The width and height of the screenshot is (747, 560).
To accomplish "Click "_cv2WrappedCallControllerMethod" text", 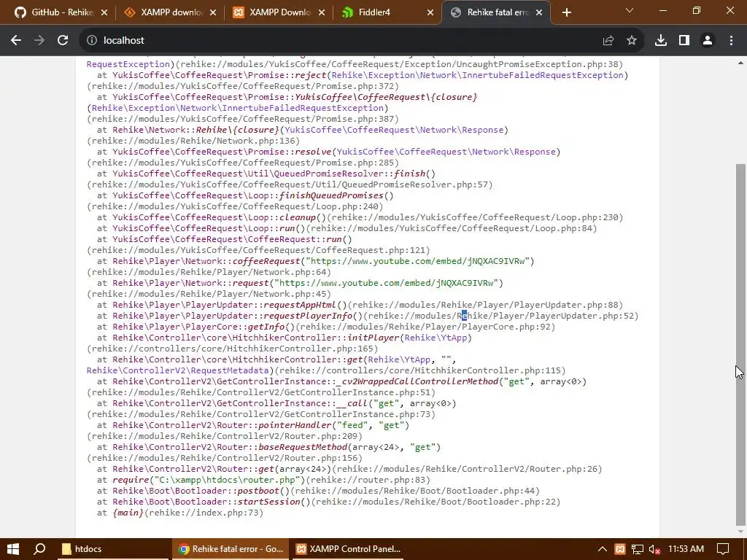I will 417,381.
